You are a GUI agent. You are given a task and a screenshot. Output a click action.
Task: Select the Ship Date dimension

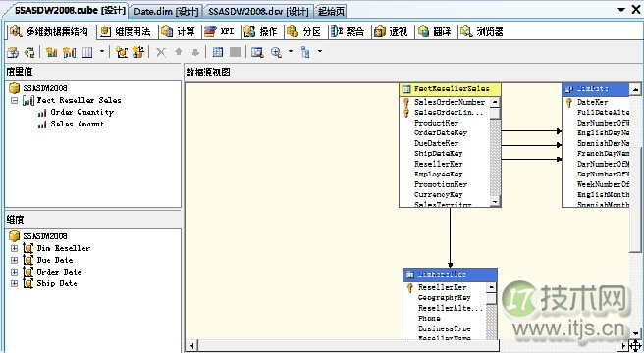[x=57, y=283]
